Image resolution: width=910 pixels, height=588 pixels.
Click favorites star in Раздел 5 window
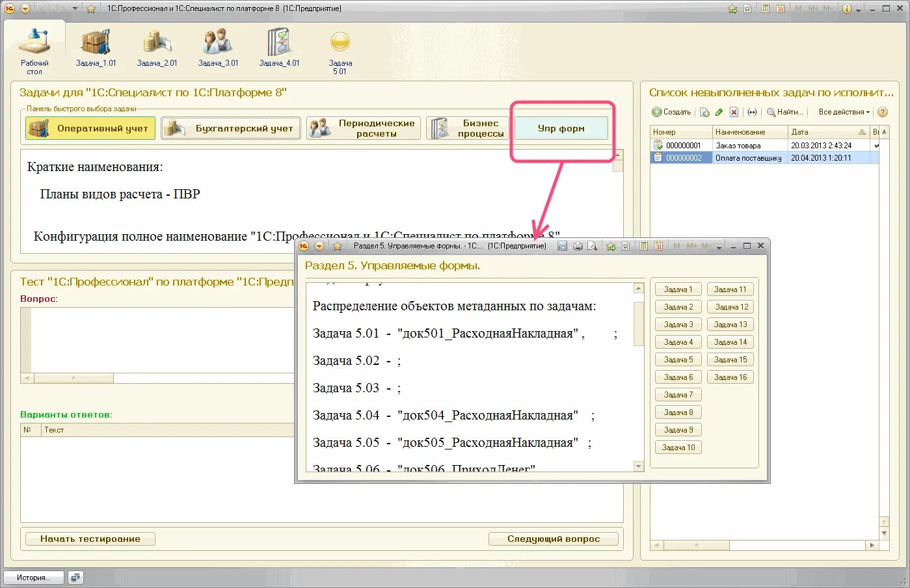(337, 246)
